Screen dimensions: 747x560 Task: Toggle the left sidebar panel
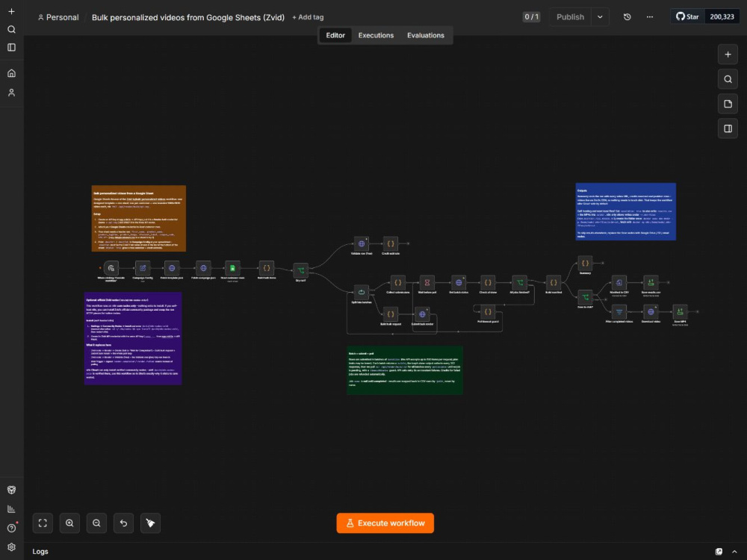coord(11,47)
